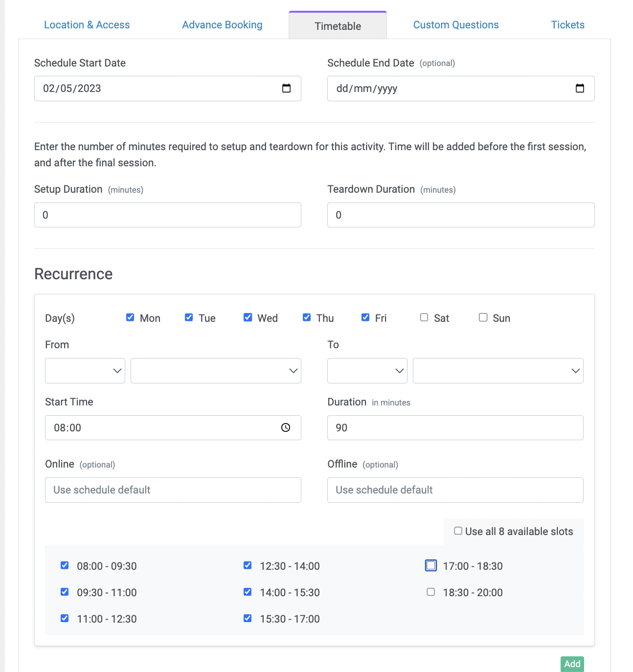Image resolution: width=633 pixels, height=672 pixels.
Task: Click the Day(s) label
Action: (x=60, y=318)
